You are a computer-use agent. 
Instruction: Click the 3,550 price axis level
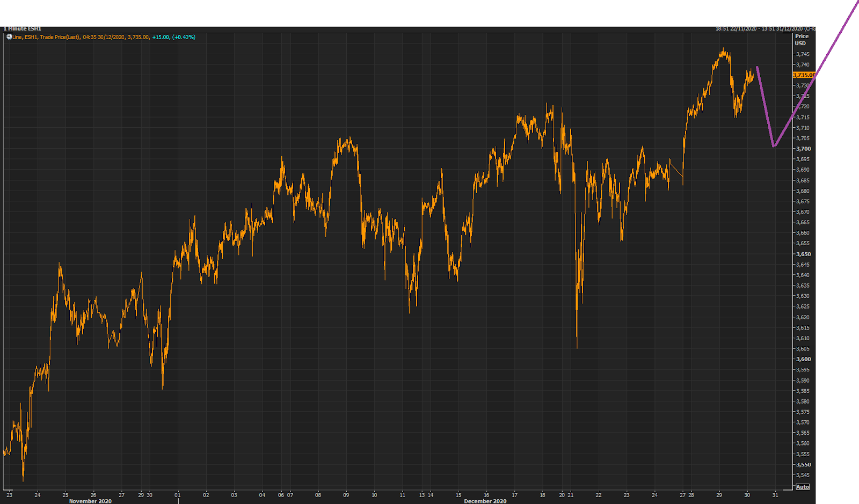tap(803, 464)
